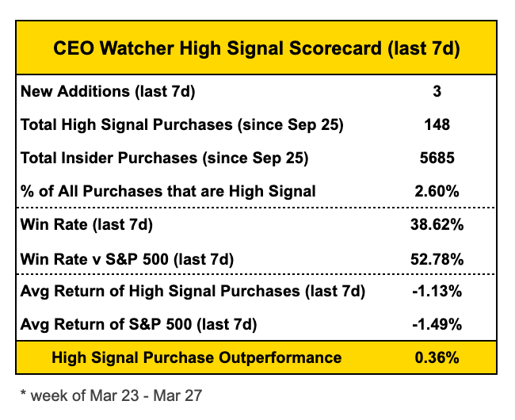515x420 pixels.
Task: Click the -1.49% value
Action: point(437,324)
